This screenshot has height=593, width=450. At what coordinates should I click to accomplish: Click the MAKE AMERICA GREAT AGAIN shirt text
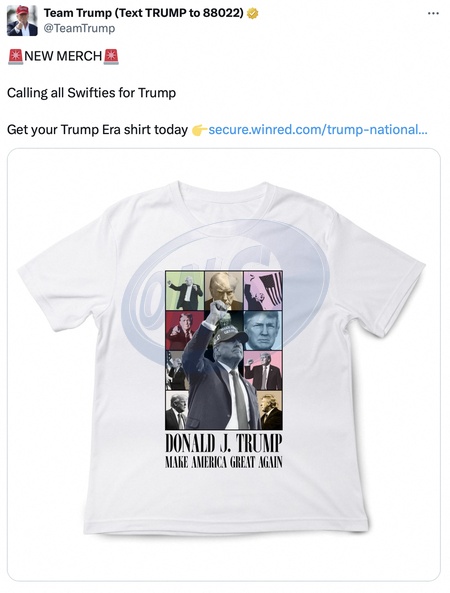click(224, 462)
